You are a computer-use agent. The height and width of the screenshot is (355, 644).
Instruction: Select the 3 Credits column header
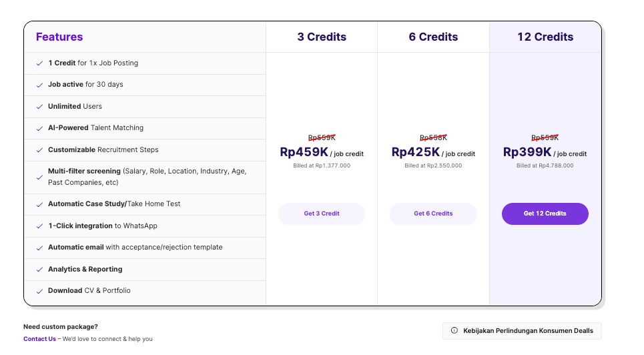pyautogui.click(x=322, y=37)
